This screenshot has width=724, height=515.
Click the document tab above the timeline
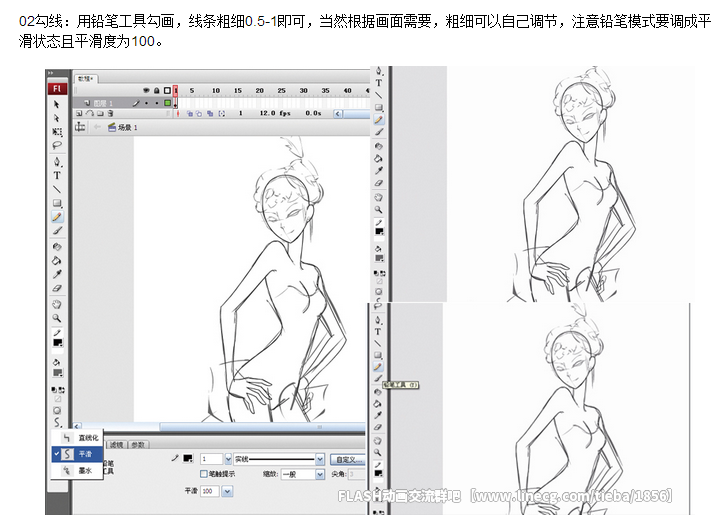click(x=85, y=79)
